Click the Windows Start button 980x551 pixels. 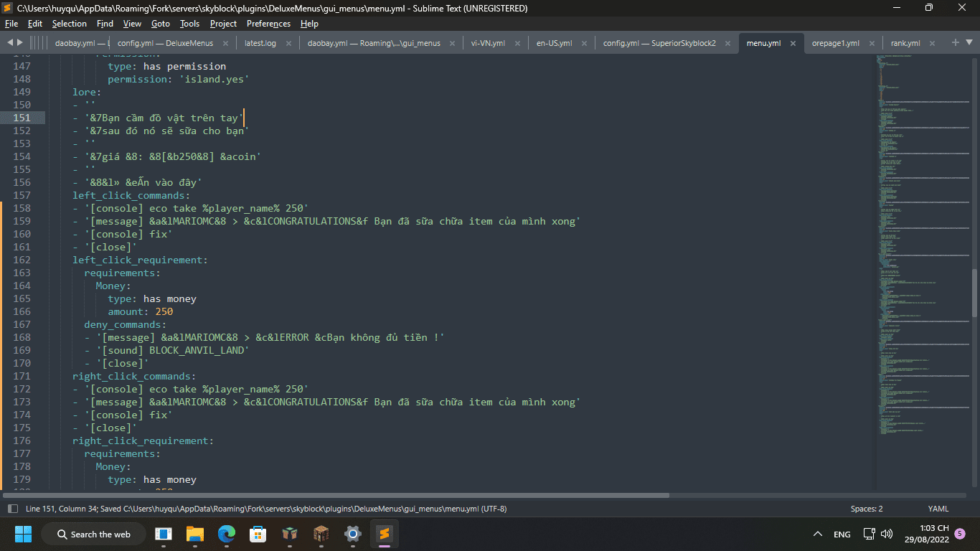point(23,534)
